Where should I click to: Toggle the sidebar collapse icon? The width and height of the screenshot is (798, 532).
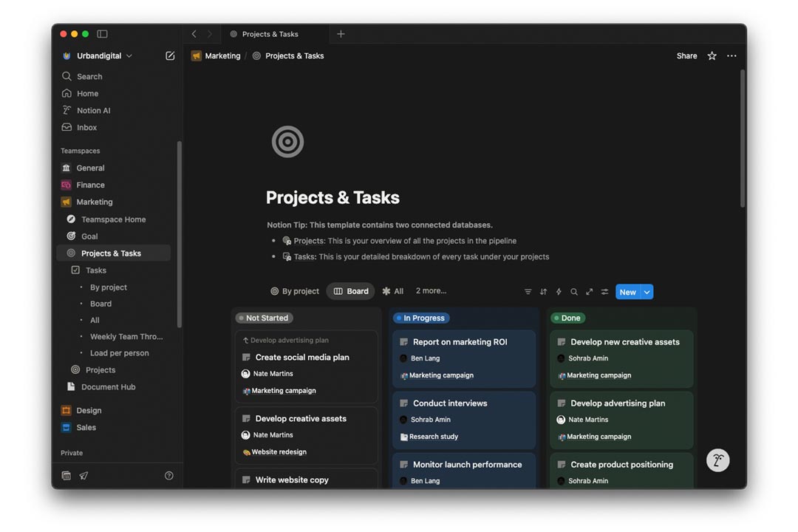point(103,34)
